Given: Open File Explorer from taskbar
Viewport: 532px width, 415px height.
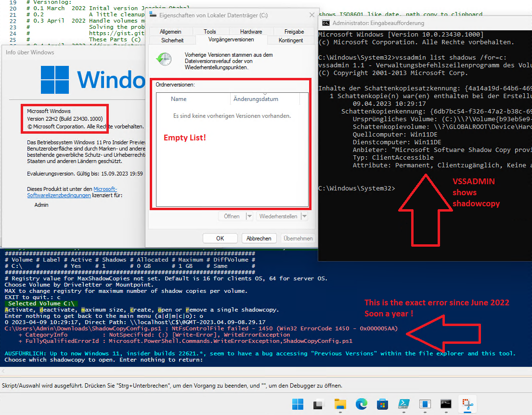Looking at the screenshot, I should (340, 404).
